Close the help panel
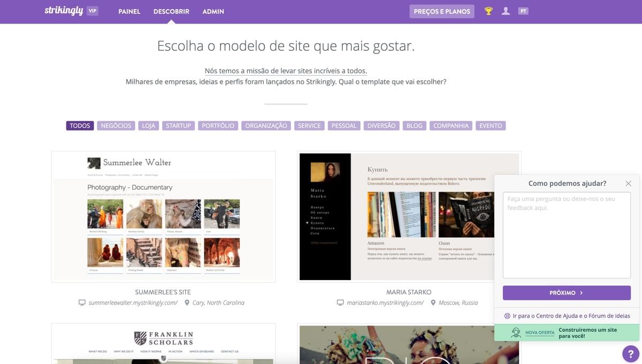Image resolution: width=642 pixels, height=364 pixels. point(628,183)
